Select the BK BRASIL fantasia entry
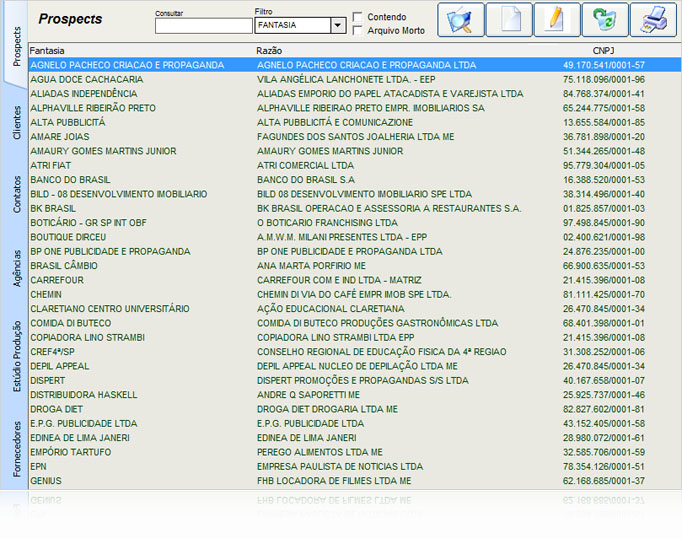 [x=53, y=209]
